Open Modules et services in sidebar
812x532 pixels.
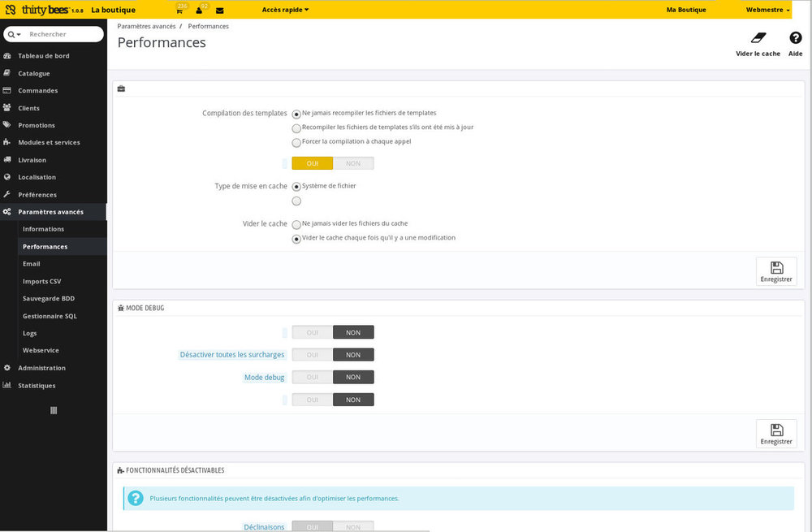pos(49,142)
